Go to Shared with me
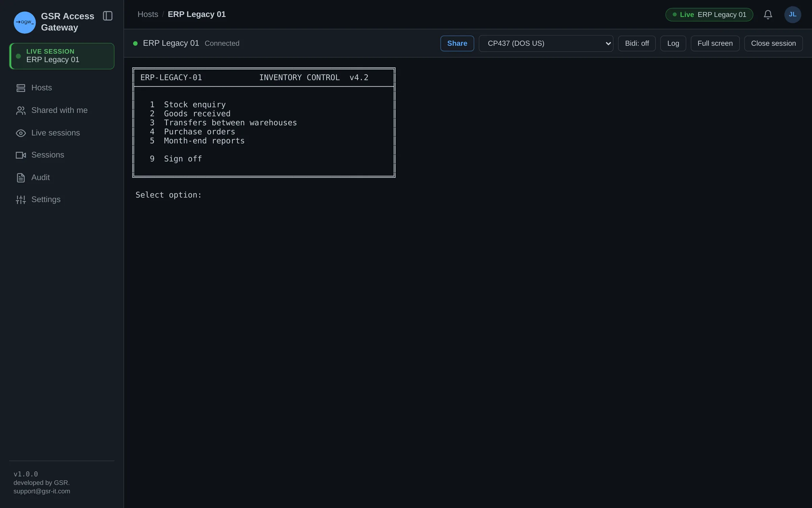812x508 pixels. click(62, 110)
